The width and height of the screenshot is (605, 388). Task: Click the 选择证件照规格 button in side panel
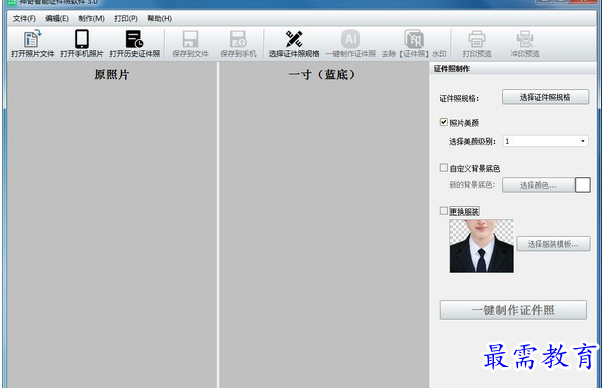(545, 97)
